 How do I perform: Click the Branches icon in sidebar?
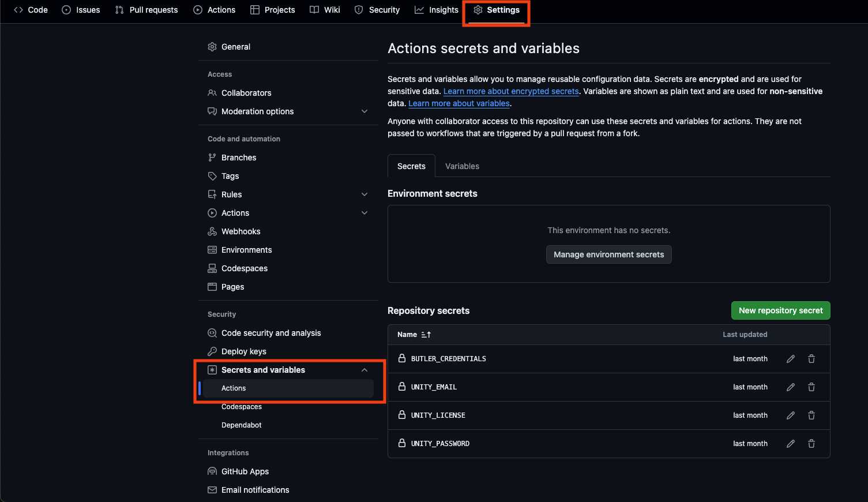point(212,158)
